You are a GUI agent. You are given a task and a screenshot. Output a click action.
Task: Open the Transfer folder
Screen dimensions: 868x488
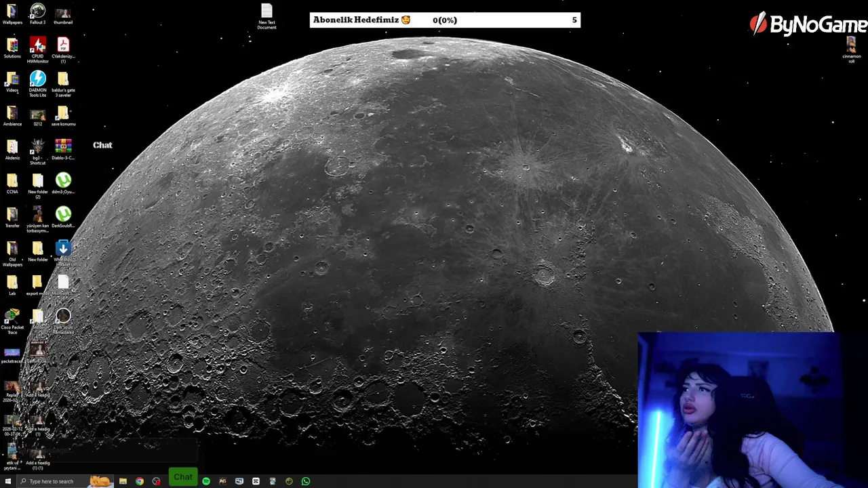point(12,218)
